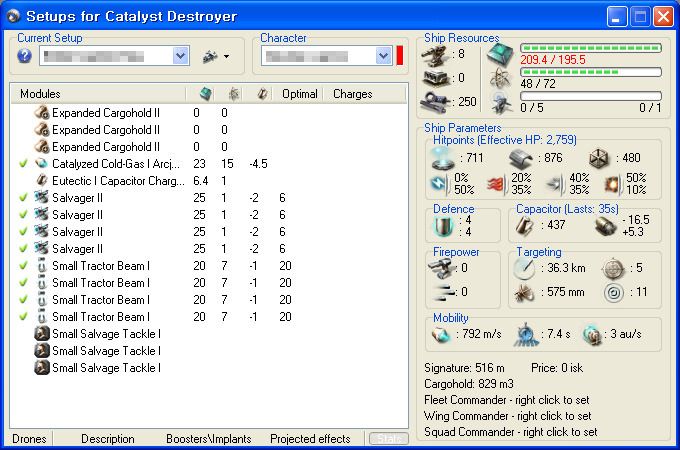This screenshot has height=450, width=680.
Task: Click the armor hitpoints icon
Action: 520,158
